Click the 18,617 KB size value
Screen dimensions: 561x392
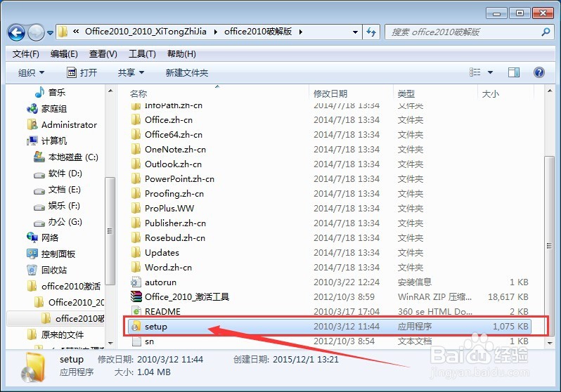(508, 297)
